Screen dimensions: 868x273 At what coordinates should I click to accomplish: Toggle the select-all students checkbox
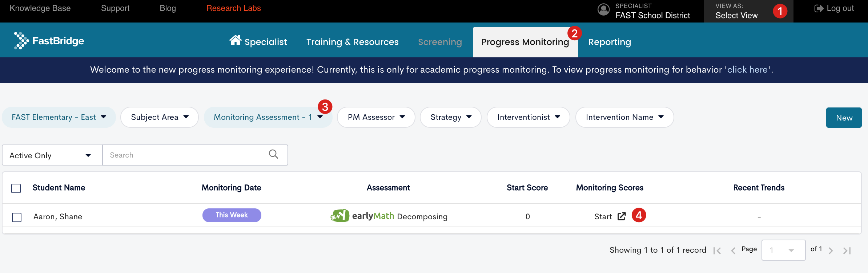click(16, 188)
